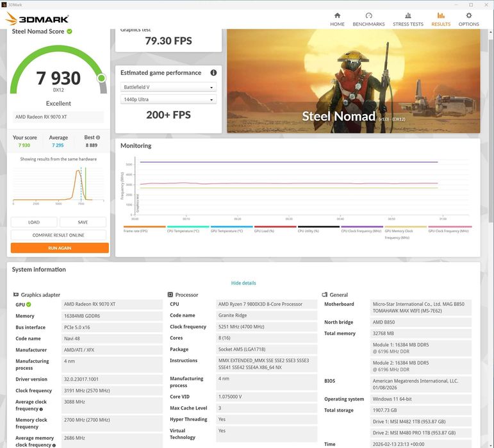Click the Drive 2: MSI M480 PRO 1TB entry
Screen dimensions: 494x448
420,433
